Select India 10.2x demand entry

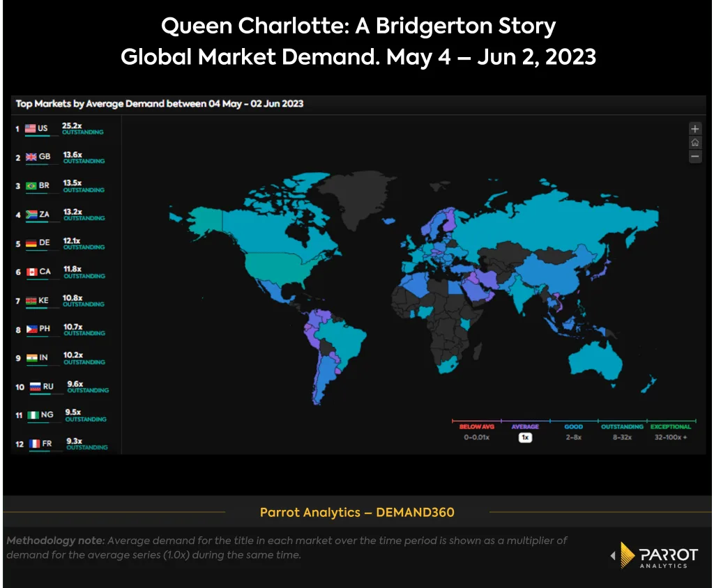(63, 358)
